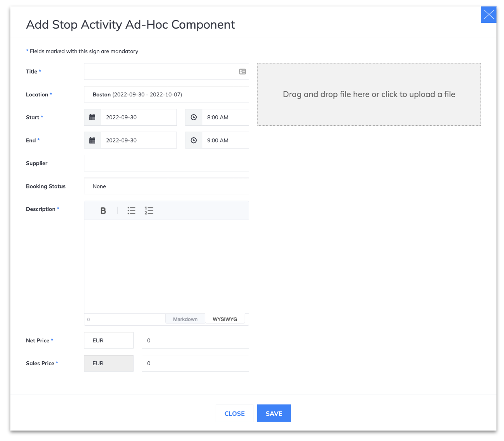Click the End time 9:00 AM field
The image size is (504, 441).
click(x=226, y=140)
